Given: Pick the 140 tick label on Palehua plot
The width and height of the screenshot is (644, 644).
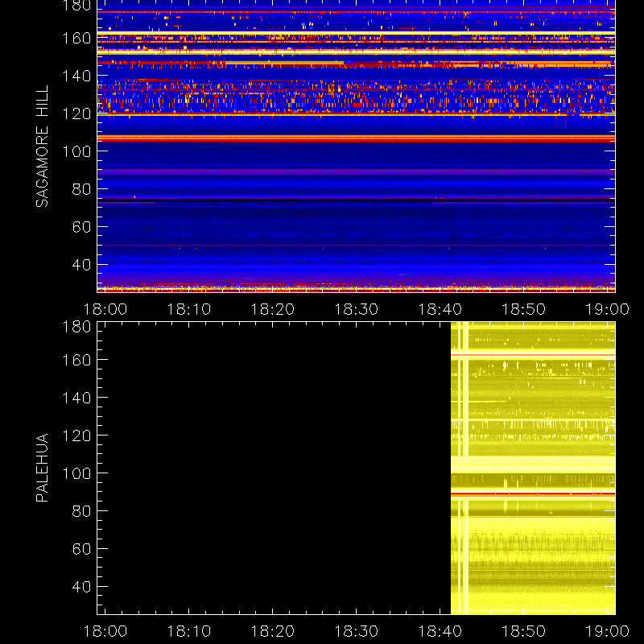Looking at the screenshot, I should click(x=76, y=398).
